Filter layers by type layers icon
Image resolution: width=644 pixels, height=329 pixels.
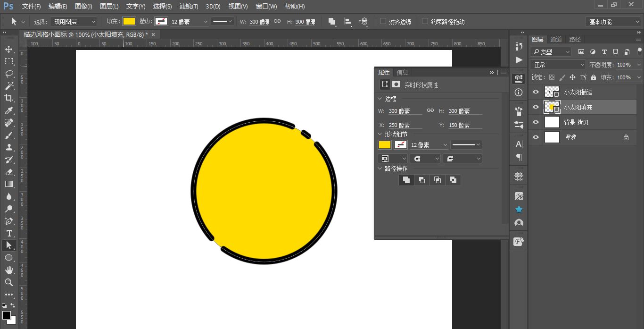point(604,52)
